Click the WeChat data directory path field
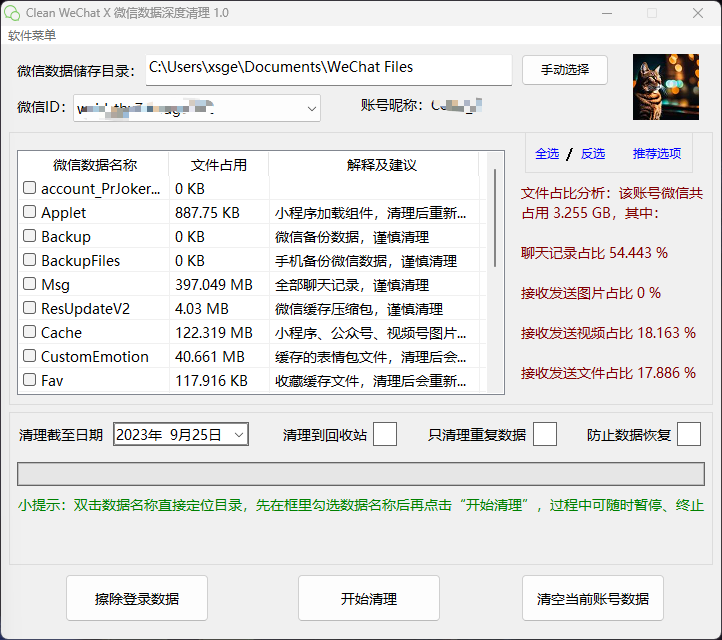 pyautogui.click(x=329, y=70)
